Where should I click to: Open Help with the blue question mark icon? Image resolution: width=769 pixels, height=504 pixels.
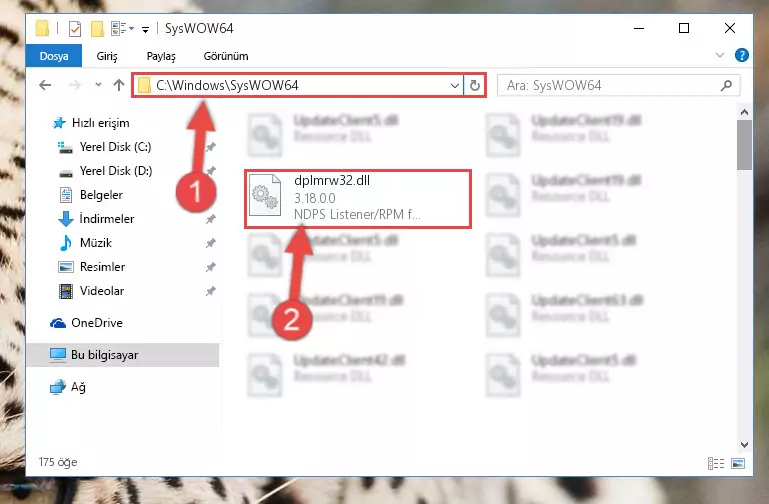pyautogui.click(x=742, y=55)
